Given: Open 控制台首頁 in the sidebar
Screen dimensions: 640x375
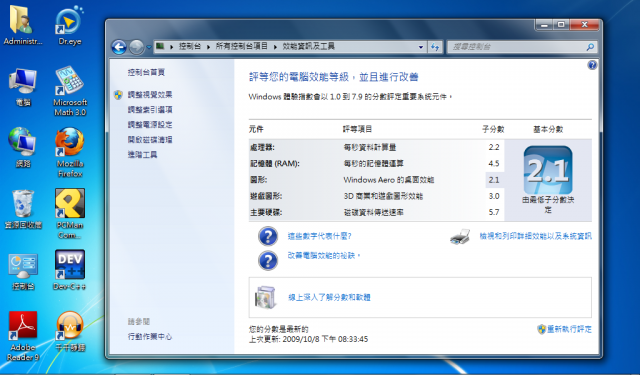Looking at the screenshot, I should click(x=146, y=72).
